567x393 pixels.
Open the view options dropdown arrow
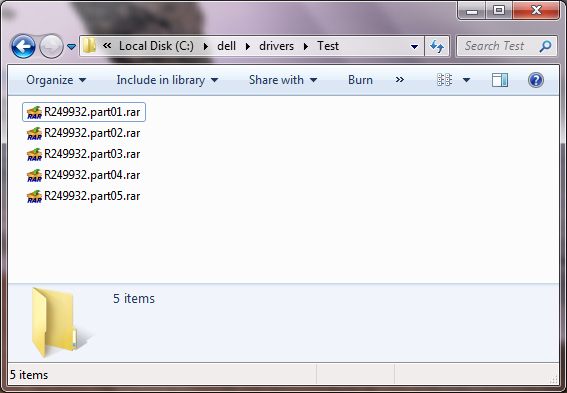[x=466, y=80]
